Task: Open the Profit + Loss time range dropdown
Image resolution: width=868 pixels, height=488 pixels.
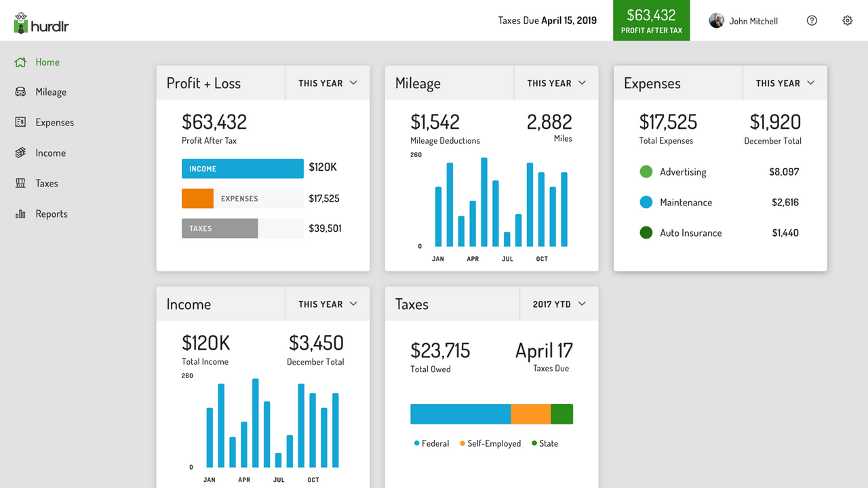Action: 328,82
